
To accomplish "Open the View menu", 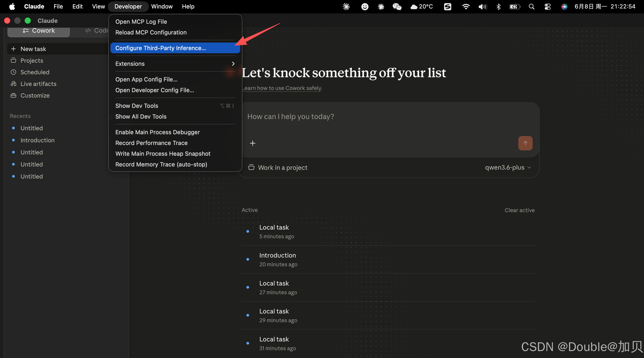I will (98, 6).
